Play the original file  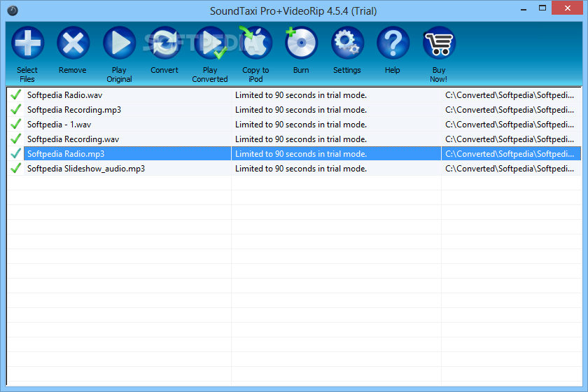[x=119, y=43]
